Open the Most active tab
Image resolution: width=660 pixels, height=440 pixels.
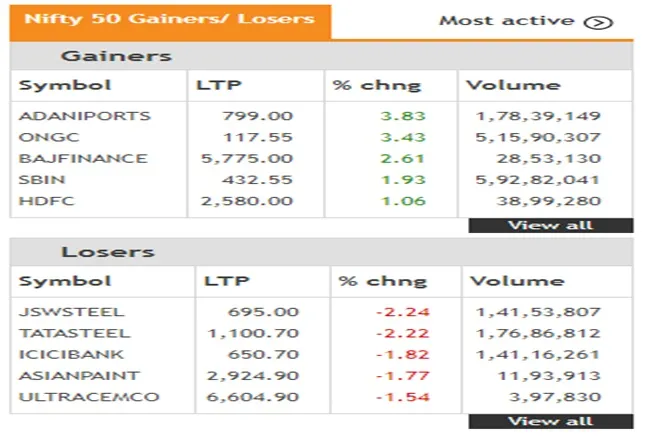(507, 21)
